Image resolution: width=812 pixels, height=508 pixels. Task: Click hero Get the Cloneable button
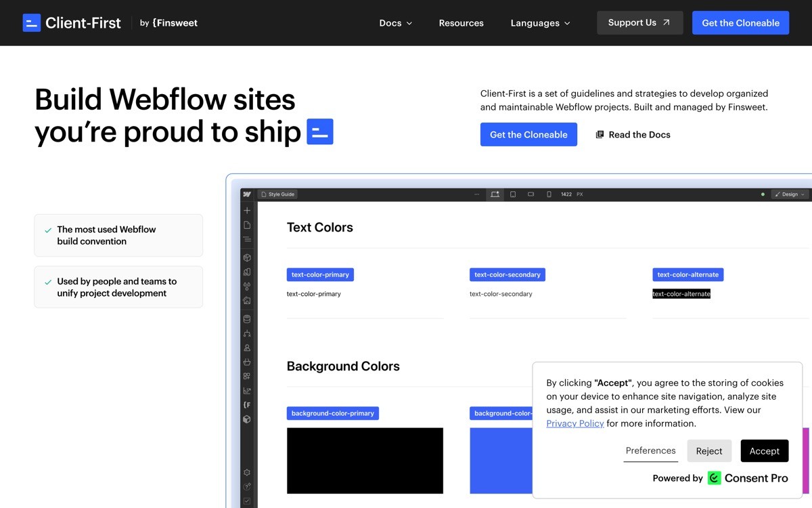tap(528, 134)
